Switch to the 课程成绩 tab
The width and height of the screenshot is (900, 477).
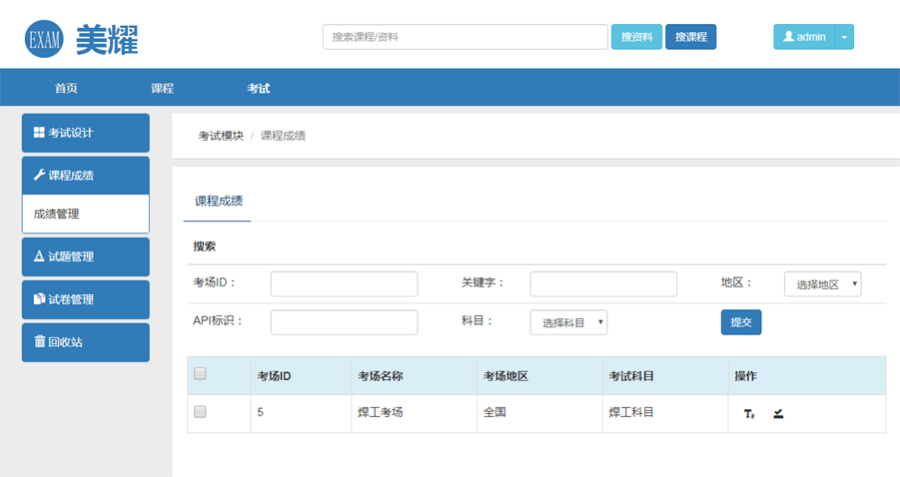pos(220,200)
